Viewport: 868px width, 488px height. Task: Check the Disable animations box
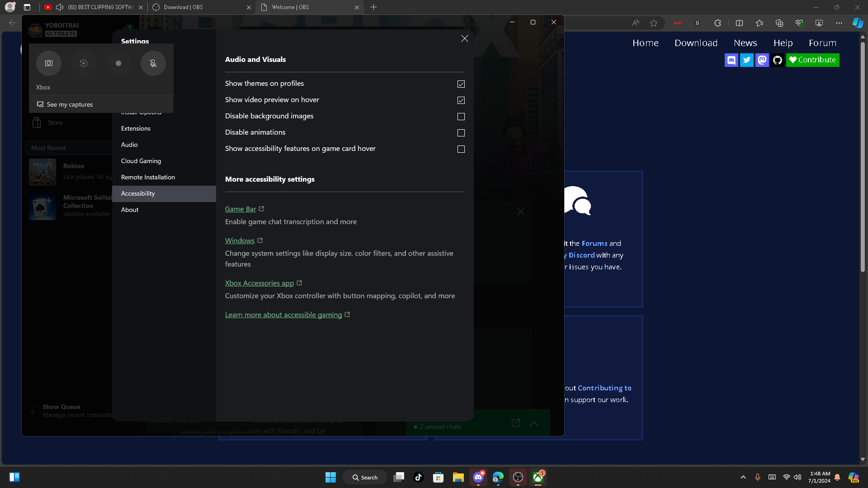(x=461, y=133)
